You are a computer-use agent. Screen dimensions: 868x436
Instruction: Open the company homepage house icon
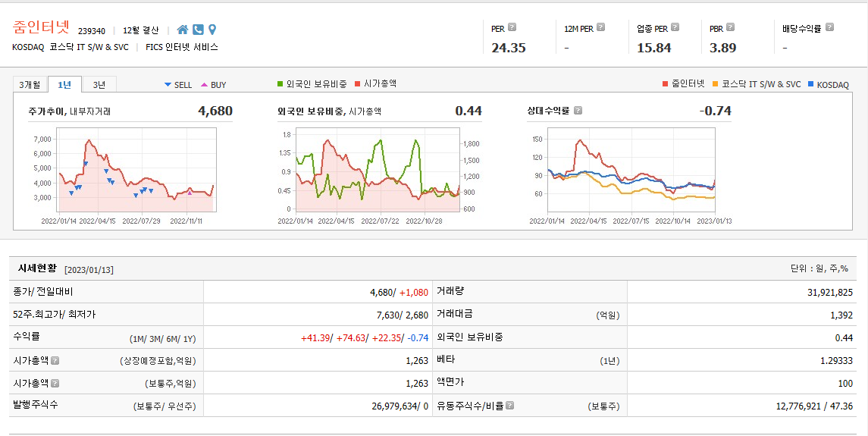(183, 30)
